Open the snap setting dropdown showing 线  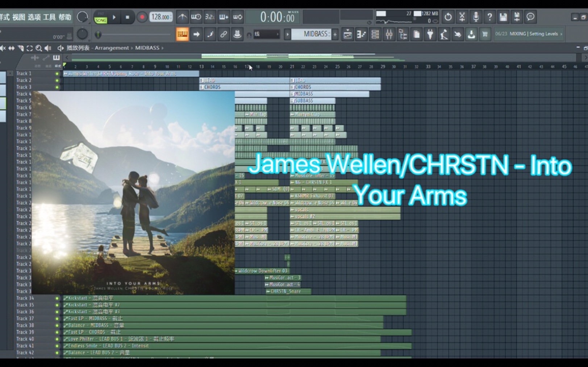click(267, 34)
